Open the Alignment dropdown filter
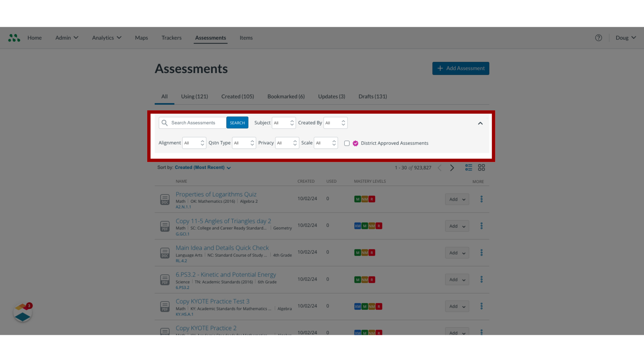The width and height of the screenshot is (644, 362). coord(194,143)
